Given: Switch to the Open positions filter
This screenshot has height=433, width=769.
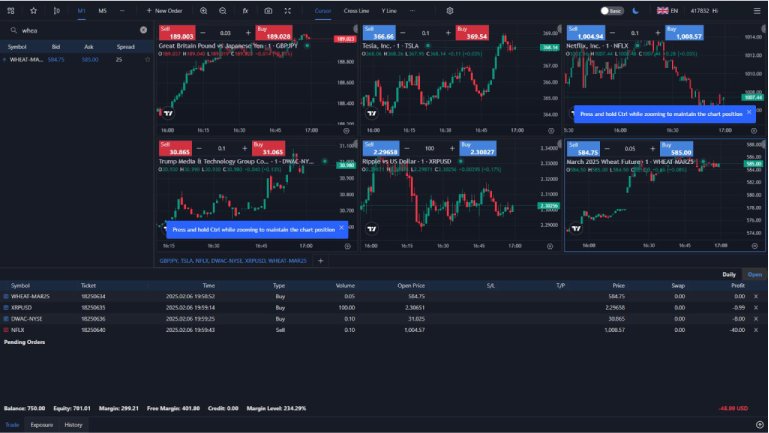Looking at the screenshot, I should [x=754, y=275].
